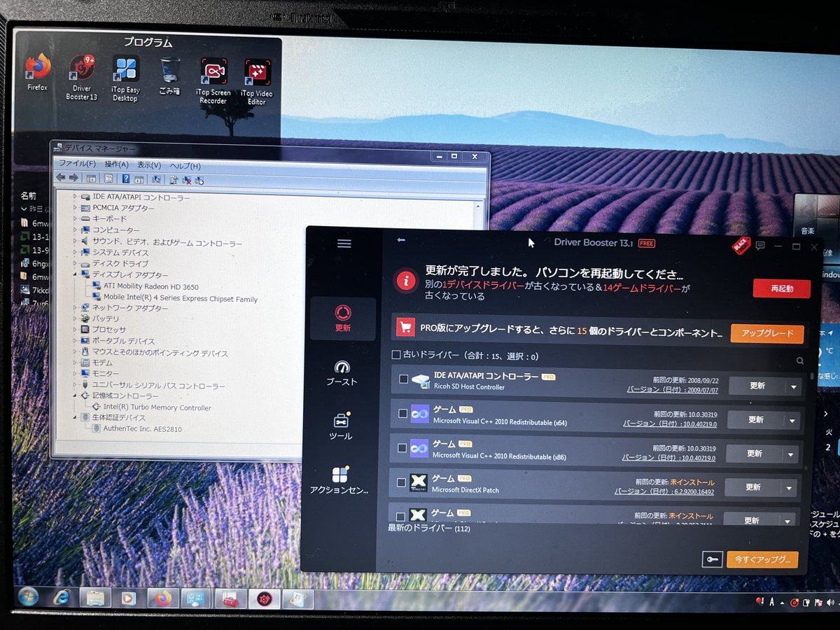Viewport: 840px width, 630px height.
Task: Click the Black Friday sale badge
Action: pyautogui.click(x=741, y=245)
